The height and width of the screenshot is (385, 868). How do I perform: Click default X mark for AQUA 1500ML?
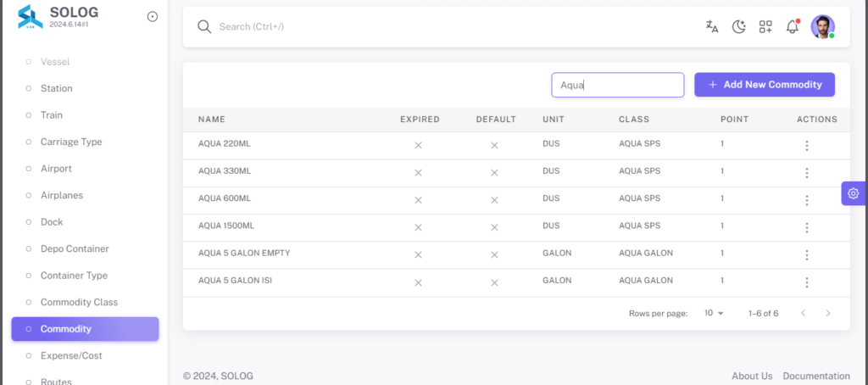(x=494, y=227)
